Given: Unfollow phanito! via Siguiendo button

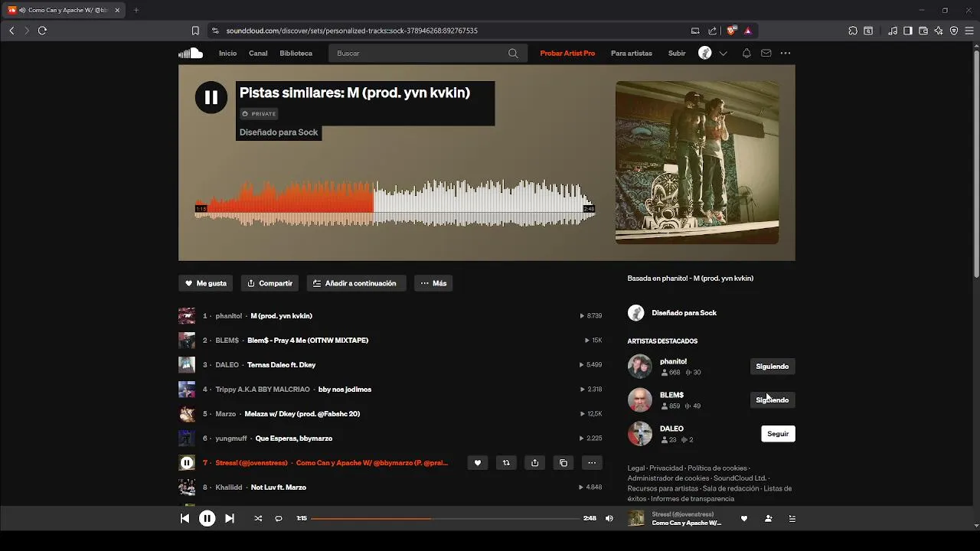Looking at the screenshot, I should tap(772, 367).
